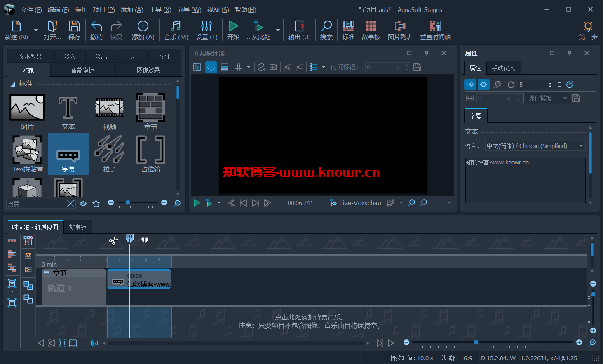Pin the 属性 properties panel
Screen dimensions: 603x364
tap(570, 53)
